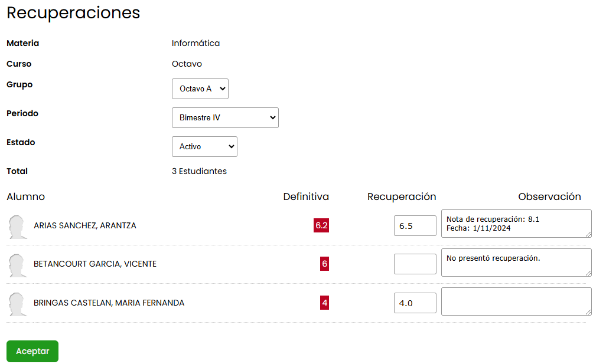Open the Periodo dropdown showing Bimestre IV
593x364 pixels.
225,118
